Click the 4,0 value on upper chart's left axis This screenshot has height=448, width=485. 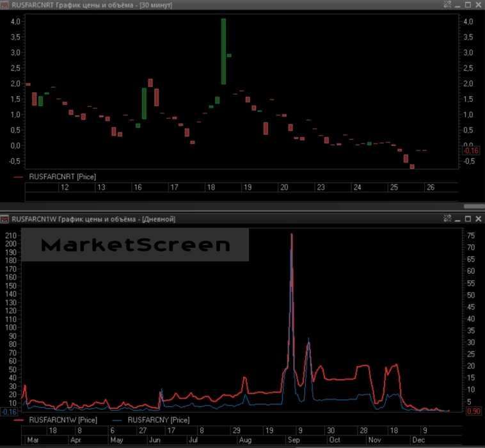15,22
